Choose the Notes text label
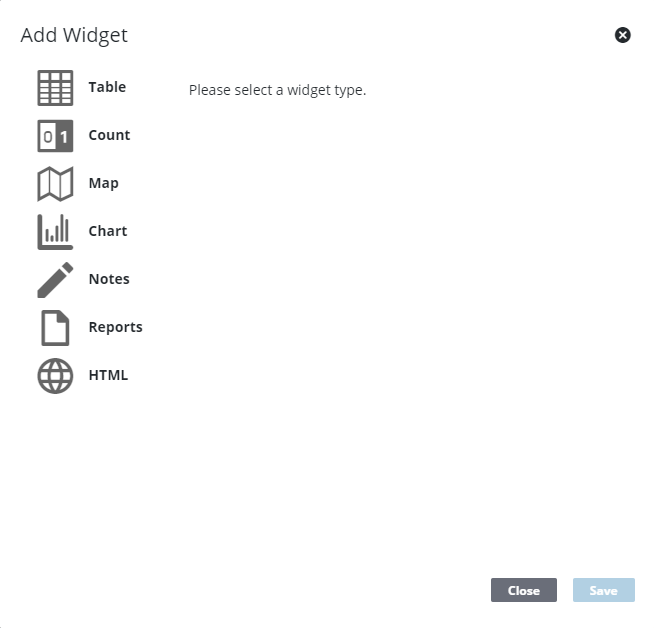 pos(109,279)
